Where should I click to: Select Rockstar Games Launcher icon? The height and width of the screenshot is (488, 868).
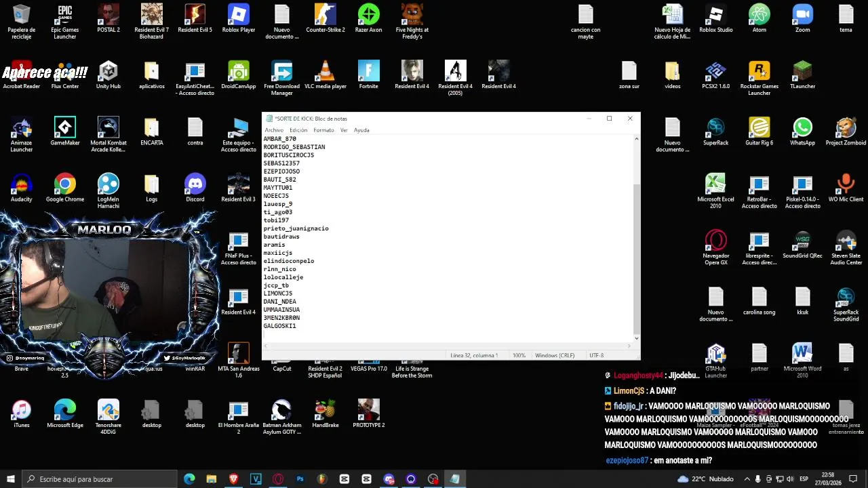point(759,79)
